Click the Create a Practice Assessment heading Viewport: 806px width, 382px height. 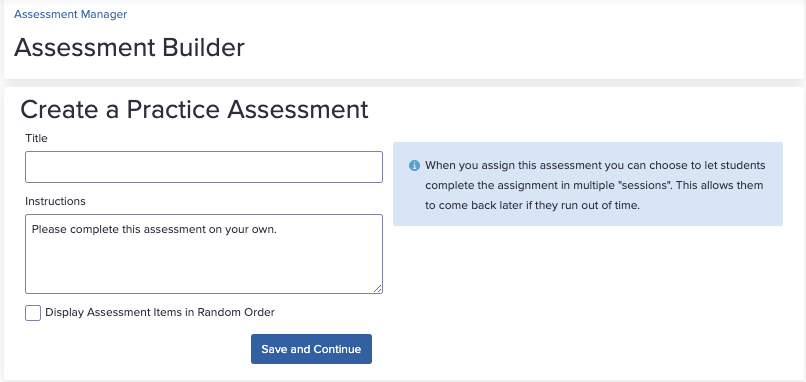pos(194,109)
